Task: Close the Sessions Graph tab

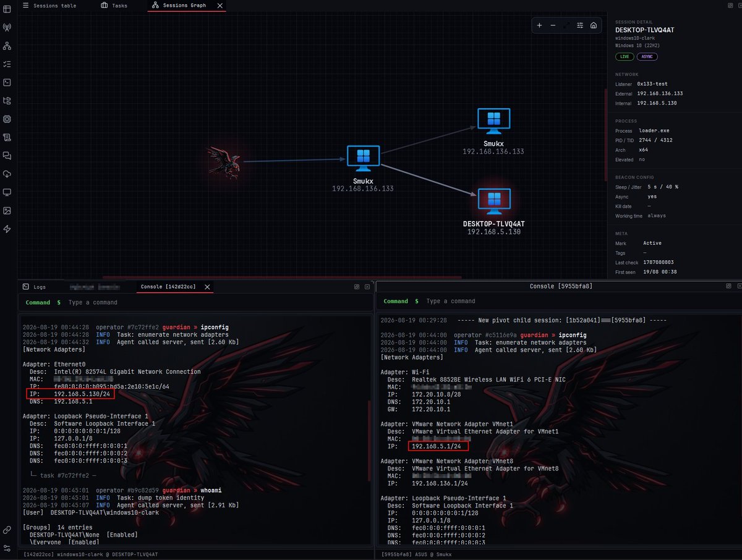Action: click(x=220, y=6)
